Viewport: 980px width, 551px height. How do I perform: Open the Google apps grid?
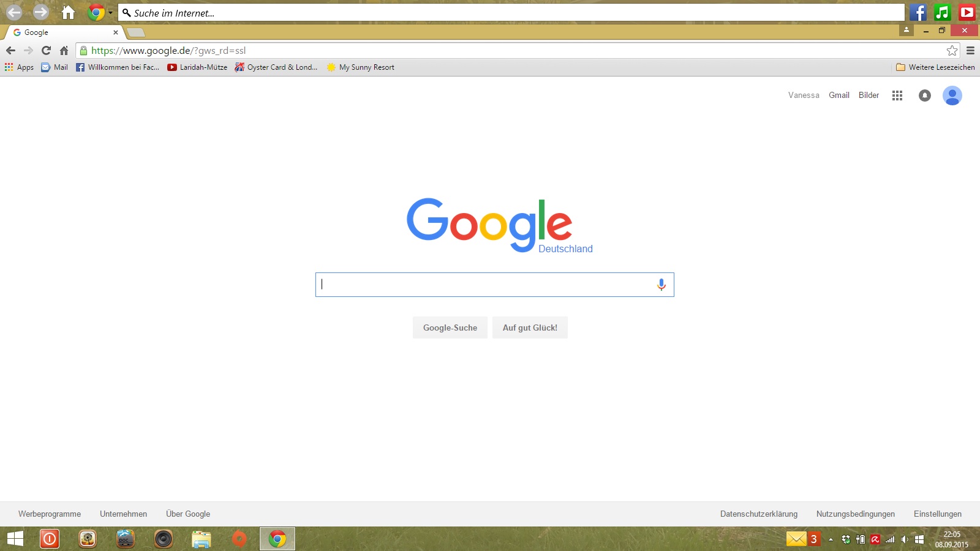tap(897, 96)
